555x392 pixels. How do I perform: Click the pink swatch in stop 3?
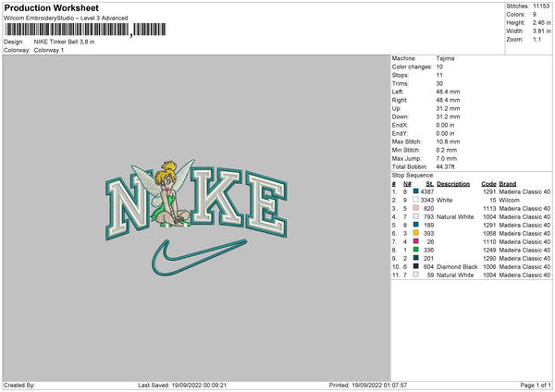coord(415,208)
